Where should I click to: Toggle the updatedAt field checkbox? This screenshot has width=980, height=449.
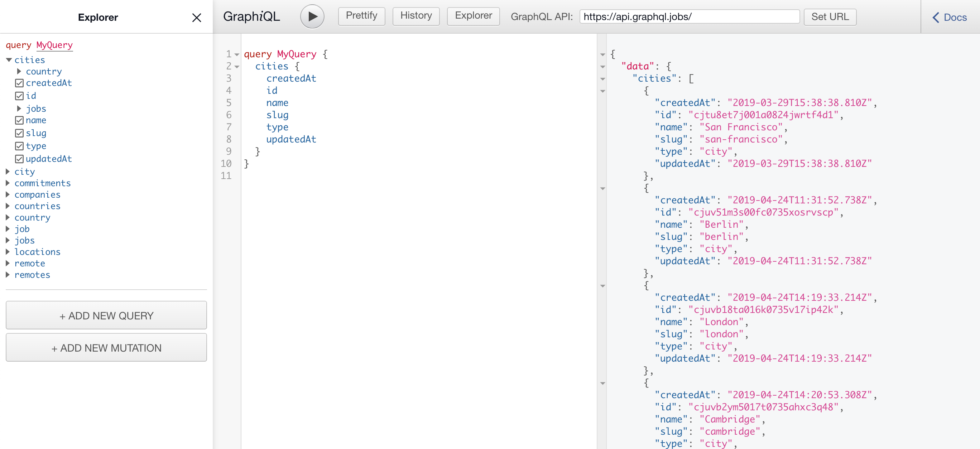pyautogui.click(x=19, y=159)
